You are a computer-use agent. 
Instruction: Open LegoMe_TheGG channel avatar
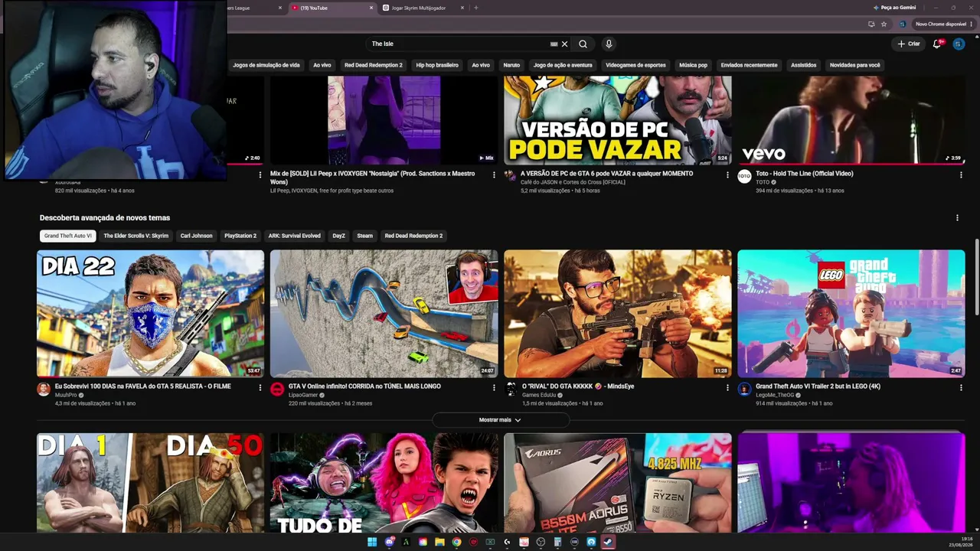[x=744, y=389]
